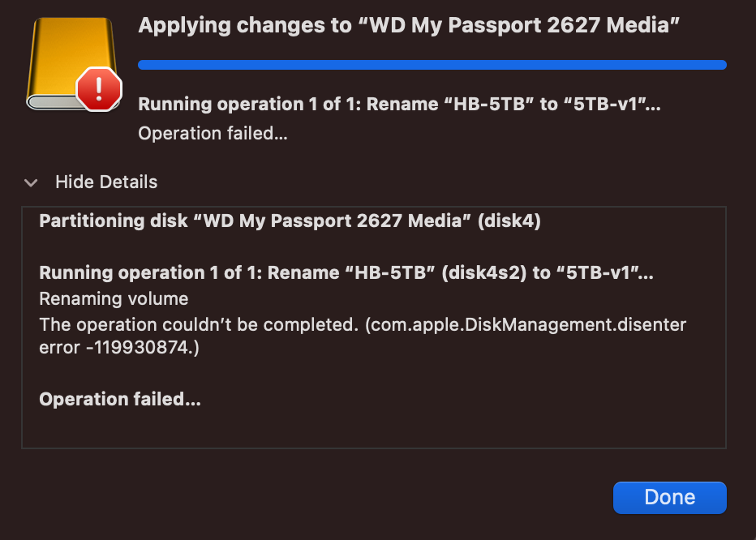The height and width of the screenshot is (540, 756).
Task: Collapse details with the chevron arrow
Action: (32, 182)
